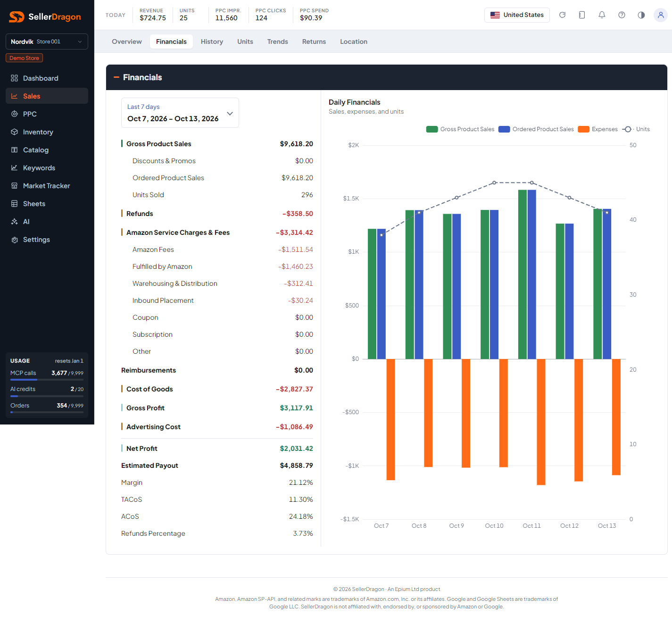Open the user profile avatar
This screenshot has height=624, width=672.
tap(661, 15)
